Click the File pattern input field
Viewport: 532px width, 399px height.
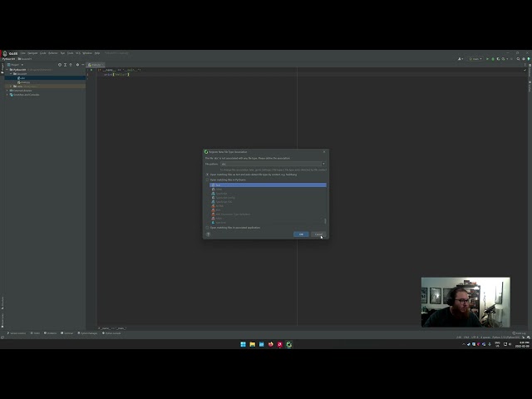tap(270, 164)
